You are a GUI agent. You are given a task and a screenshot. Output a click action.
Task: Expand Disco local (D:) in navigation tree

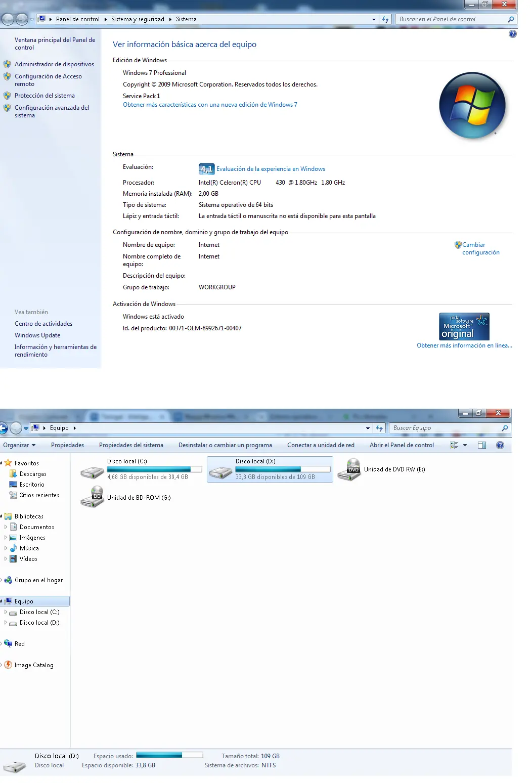6,622
